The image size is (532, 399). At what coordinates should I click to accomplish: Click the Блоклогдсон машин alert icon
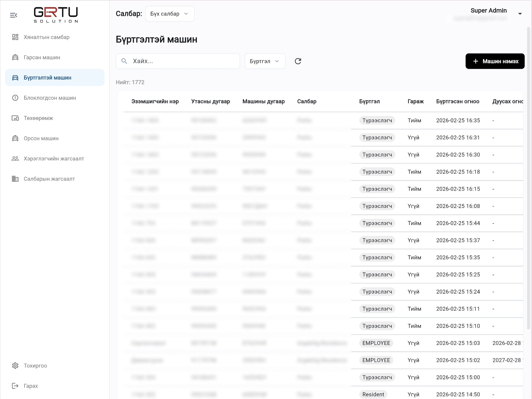pos(15,98)
